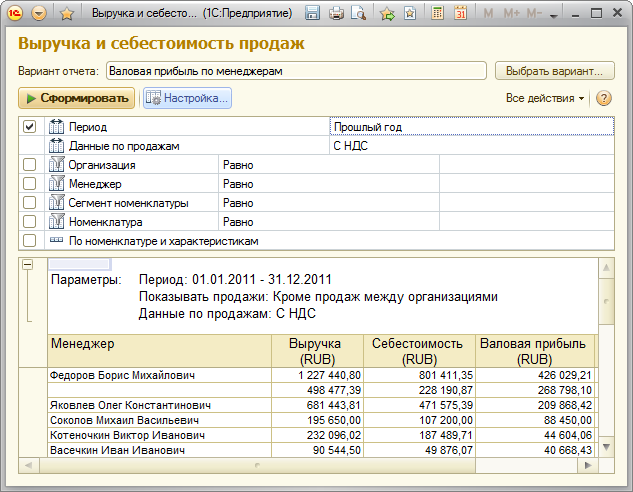Open the Все действия dropdown menu
Viewport: 633px width, 492px height.
tap(545, 98)
